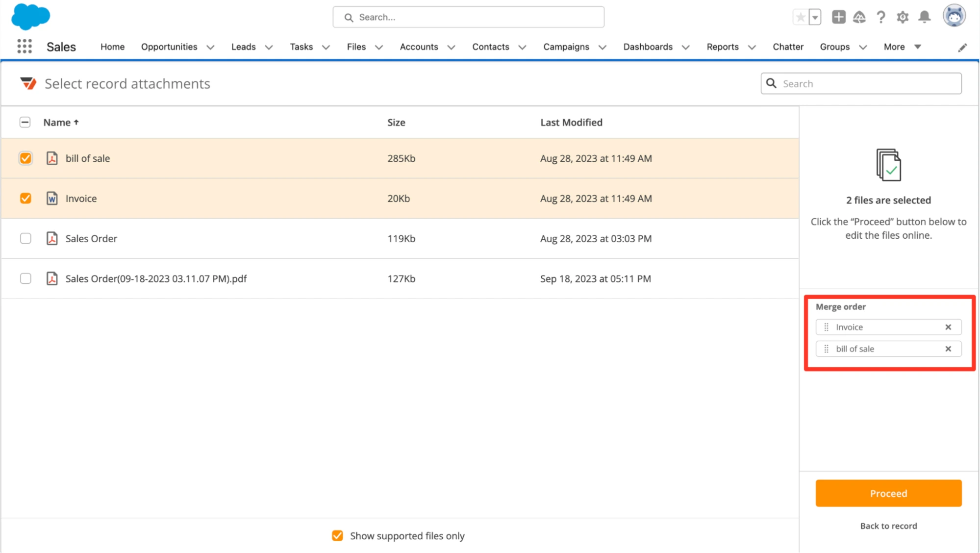
Task: Open the Dashboards tab
Action: pyautogui.click(x=648, y=47)
